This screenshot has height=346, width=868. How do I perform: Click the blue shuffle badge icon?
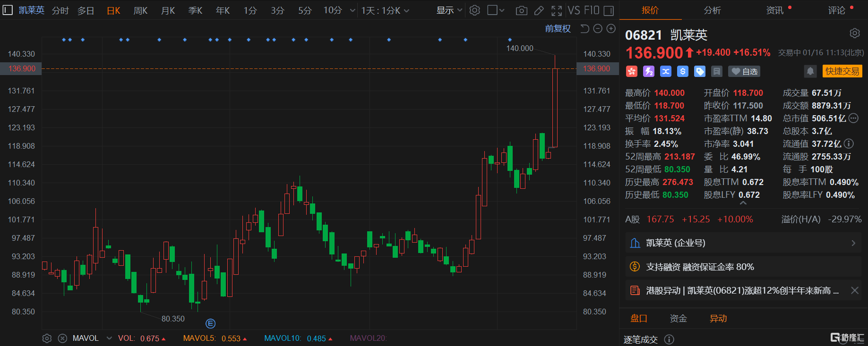666,71
